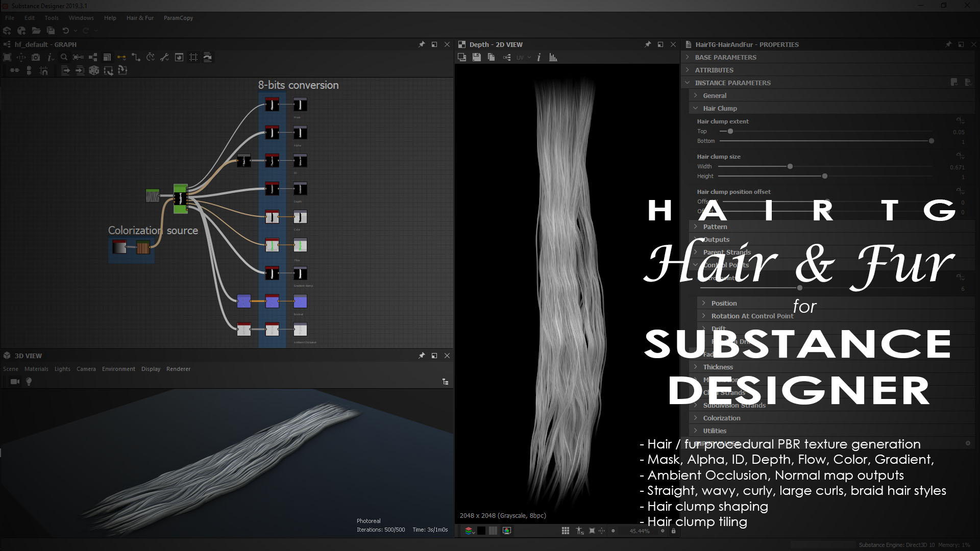Pin the 3D VIEW panel
Image resolution: width=980 pixels, height=551 pixels.
[422, 356]
